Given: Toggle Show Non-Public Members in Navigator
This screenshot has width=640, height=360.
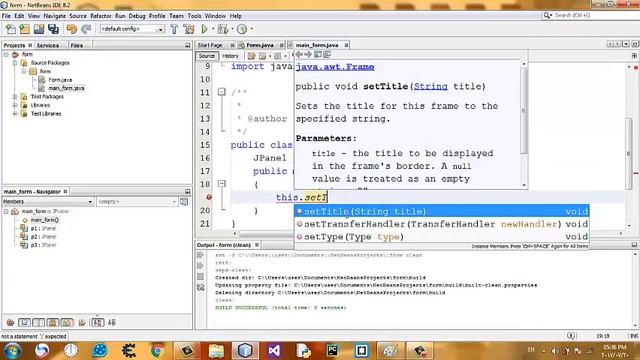Looking at the screenshot, I should click(53, 322).
